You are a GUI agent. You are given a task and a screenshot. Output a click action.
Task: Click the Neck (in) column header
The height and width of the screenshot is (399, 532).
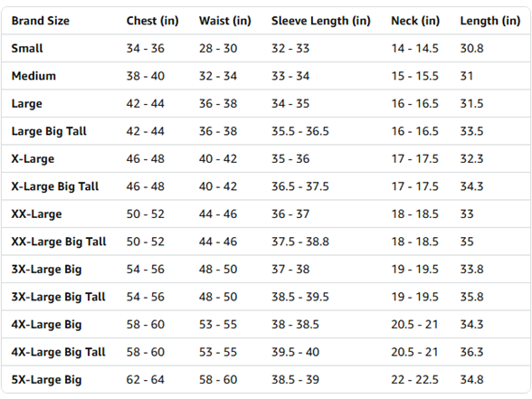(x=415, y=21)
